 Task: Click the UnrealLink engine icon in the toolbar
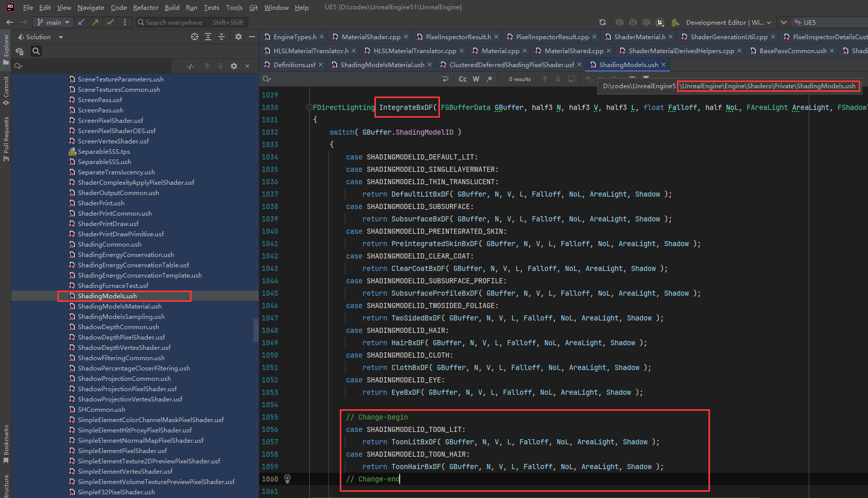click(660, 22)
